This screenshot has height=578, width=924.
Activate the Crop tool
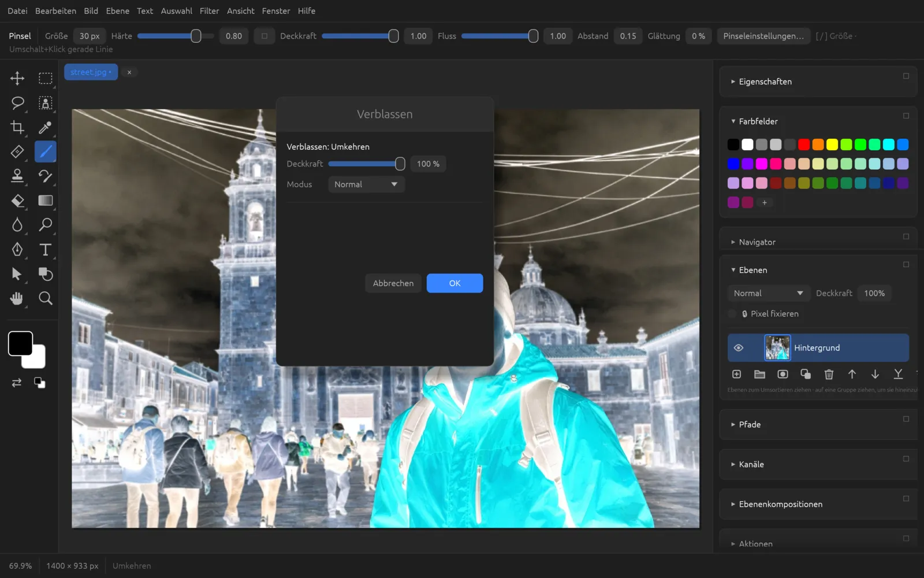(17, 127)
